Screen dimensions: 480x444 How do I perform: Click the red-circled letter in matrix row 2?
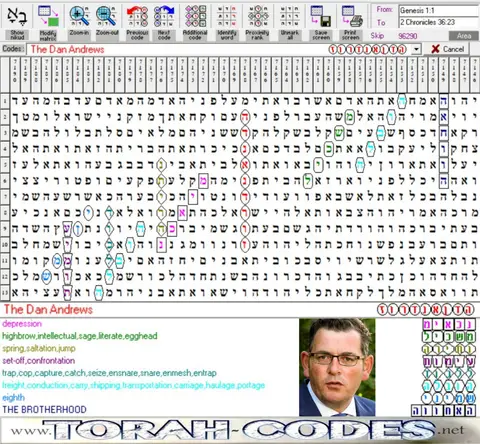[x=245, y=117]
